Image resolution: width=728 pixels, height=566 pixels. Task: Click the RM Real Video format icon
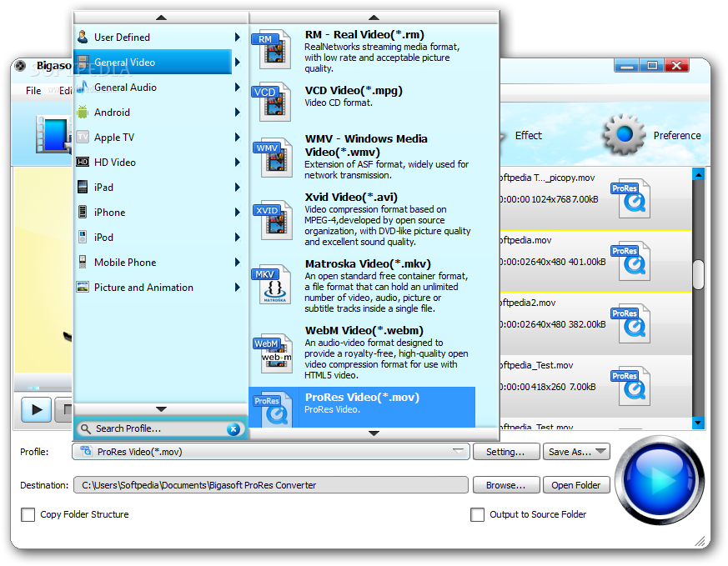tap(272, 49)
